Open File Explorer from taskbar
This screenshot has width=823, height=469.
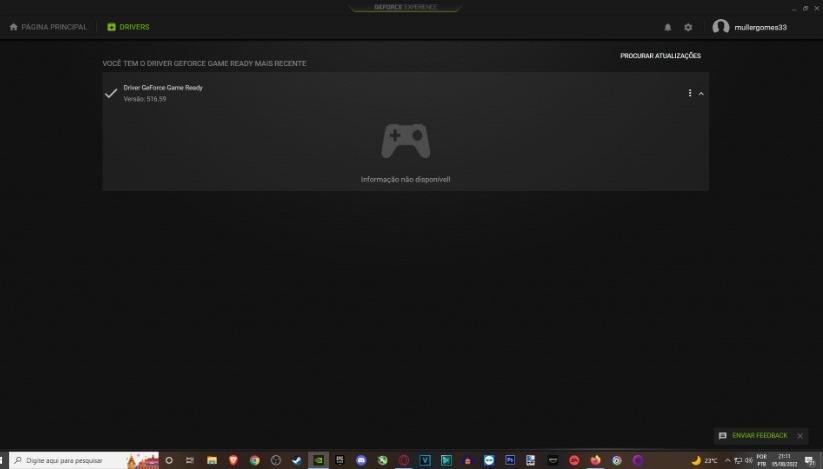[212, 460]
